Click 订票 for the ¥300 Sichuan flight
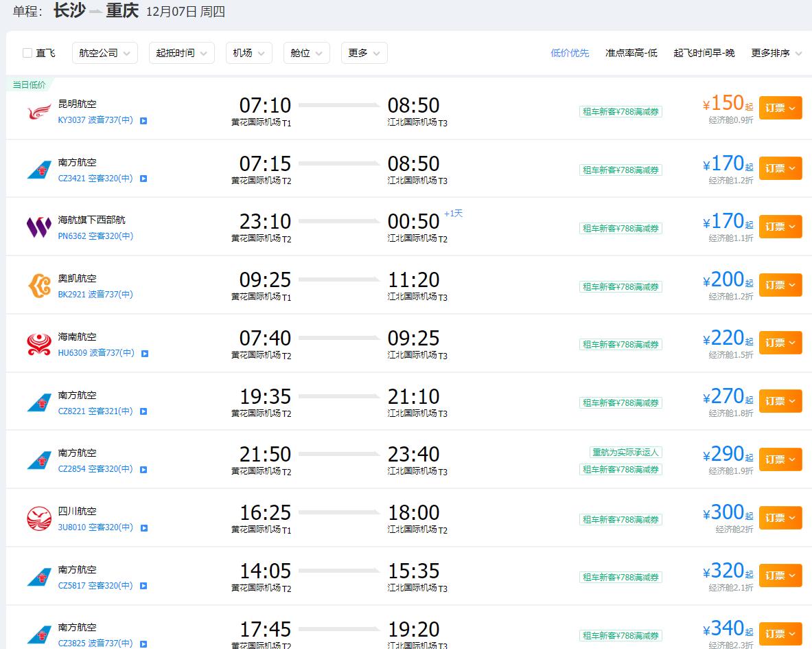This screenshot has width=812, height=649. click(x=780, y=517)
